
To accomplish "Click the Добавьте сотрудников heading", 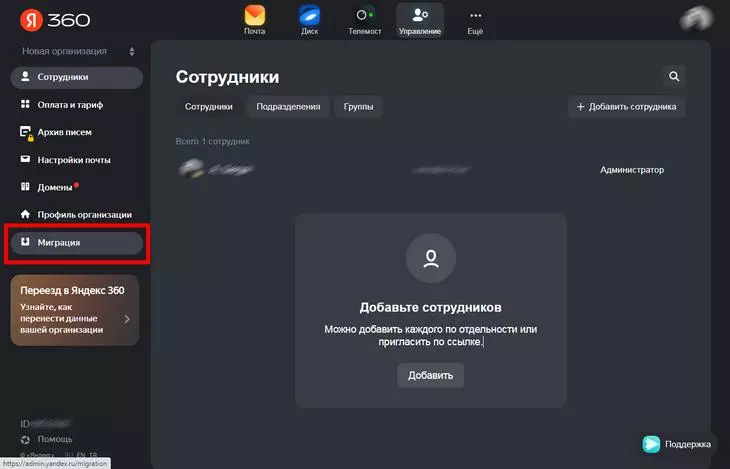I will pyautogui.click(x=431, y=307).
